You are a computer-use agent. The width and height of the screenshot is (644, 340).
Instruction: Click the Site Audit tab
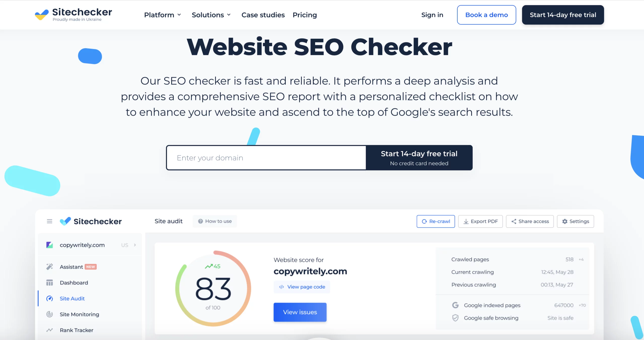click(72, 298)
